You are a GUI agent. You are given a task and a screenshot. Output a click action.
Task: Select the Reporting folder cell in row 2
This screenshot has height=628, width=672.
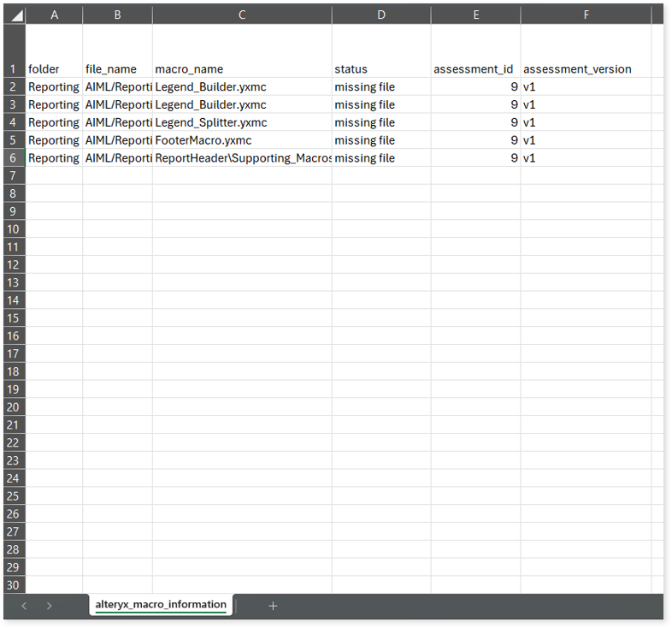tap(54, 86)
